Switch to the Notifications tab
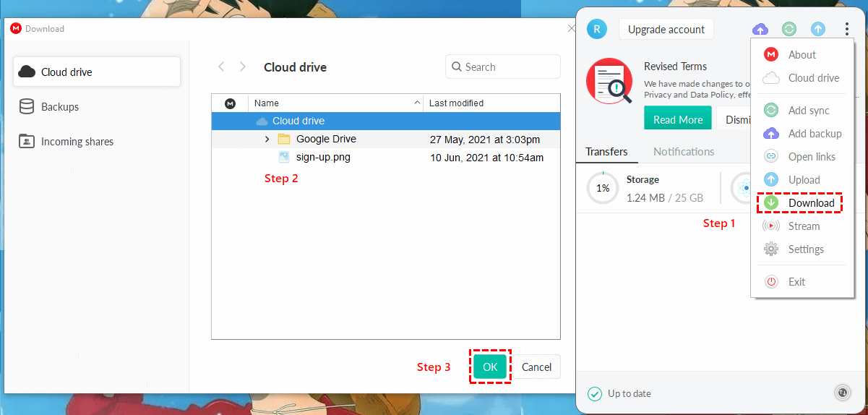The width and height of the screenshot is (868, 415). click(x=684, y=151)
